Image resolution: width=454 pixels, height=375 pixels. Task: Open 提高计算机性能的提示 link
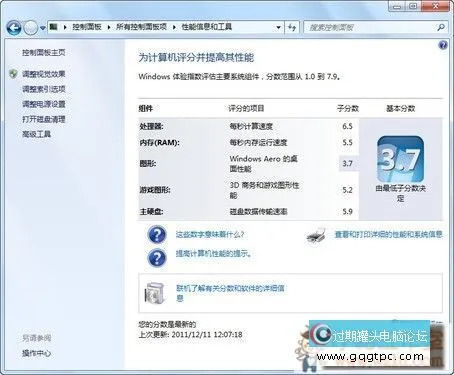(213, 254)
